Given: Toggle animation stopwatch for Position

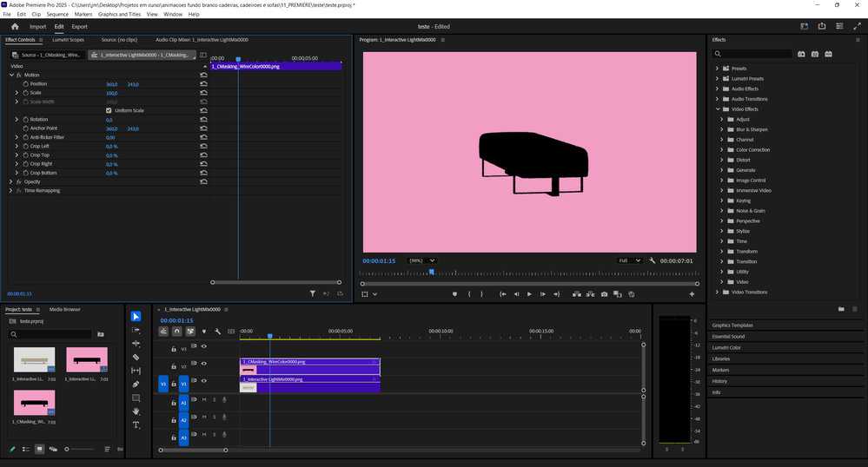Looking at the screenshot, I should click(25, 84).
